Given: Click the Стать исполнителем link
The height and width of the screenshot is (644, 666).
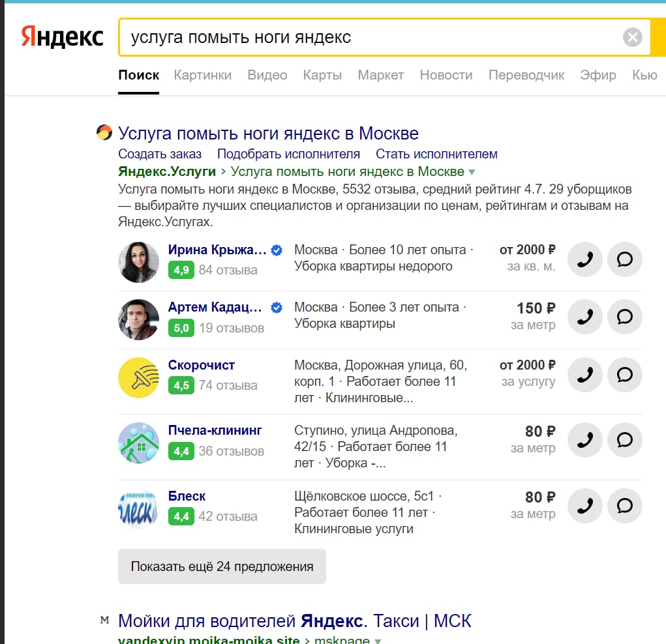Looking at the screenshot, I should pos(436,154).
